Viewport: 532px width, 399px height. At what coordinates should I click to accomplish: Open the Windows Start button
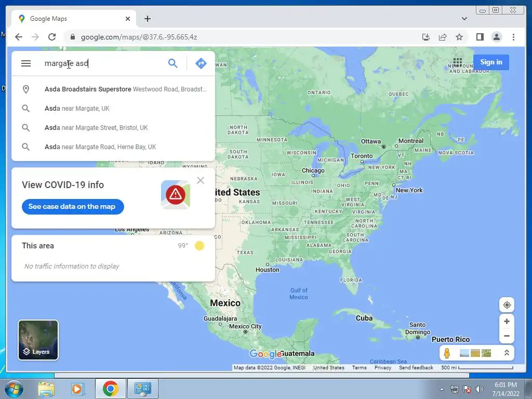click(x=14, y=389)
